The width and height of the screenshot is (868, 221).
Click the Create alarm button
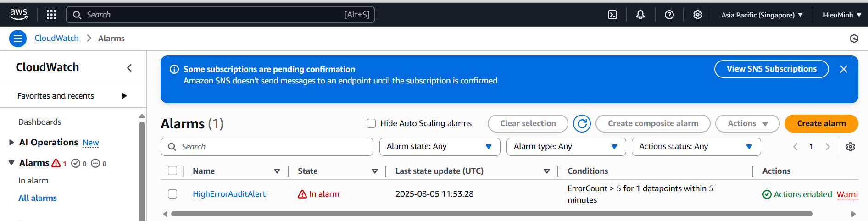[821, 123]
